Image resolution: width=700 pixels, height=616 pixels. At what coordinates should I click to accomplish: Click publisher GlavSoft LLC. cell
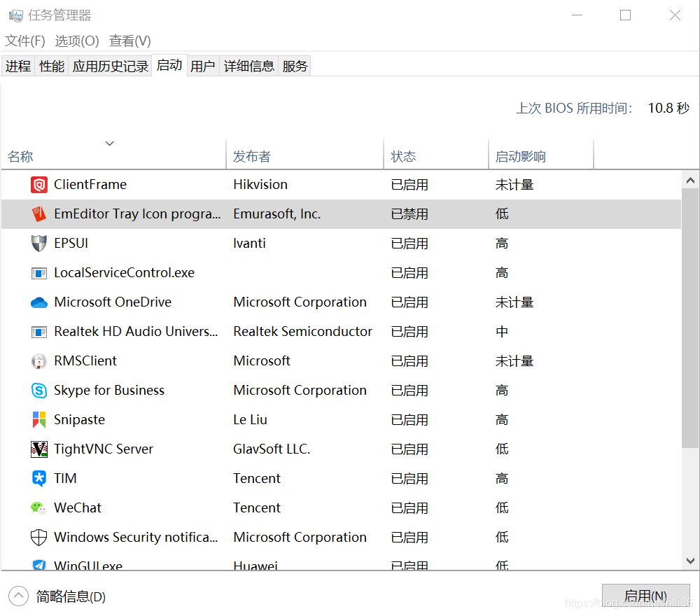pyautogui.click(x=272, y=449)
